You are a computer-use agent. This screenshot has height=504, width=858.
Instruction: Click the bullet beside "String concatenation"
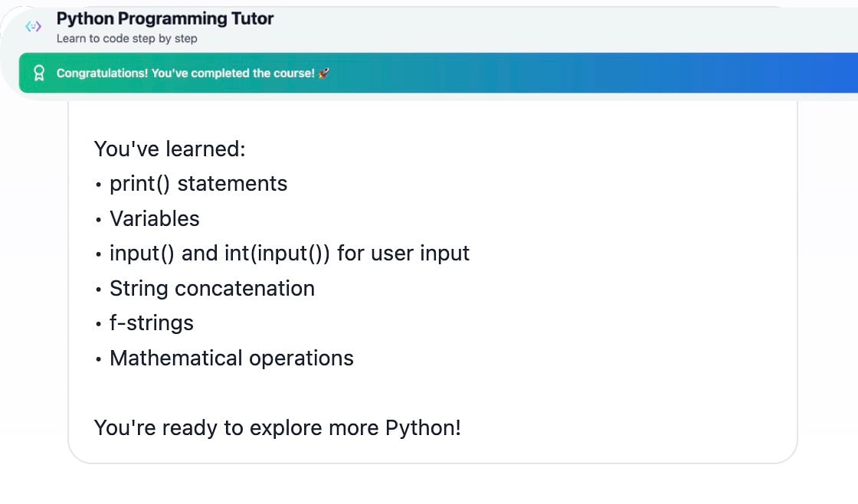(x=99, y=290)
